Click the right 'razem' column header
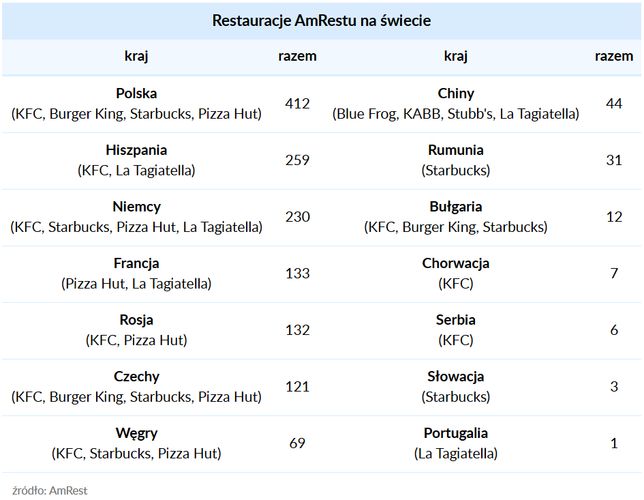Viewport: 644px width, 500px height. point(614,56)
